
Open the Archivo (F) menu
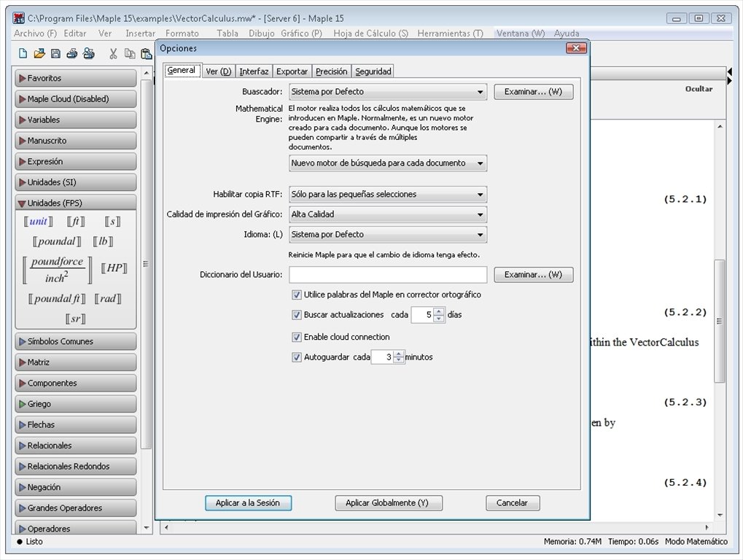pyautogui.click(x=35, y=33)
